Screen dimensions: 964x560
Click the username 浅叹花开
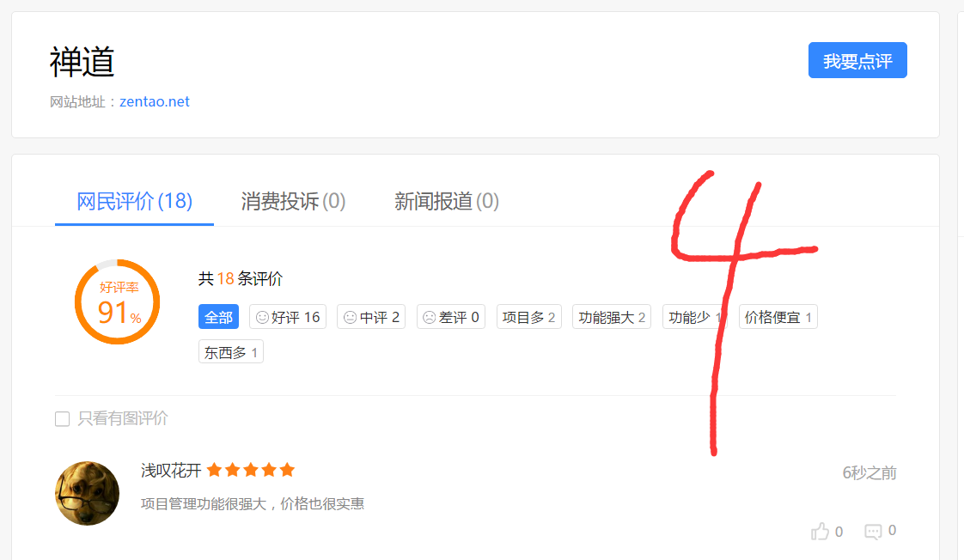click(x=171, y=471)
